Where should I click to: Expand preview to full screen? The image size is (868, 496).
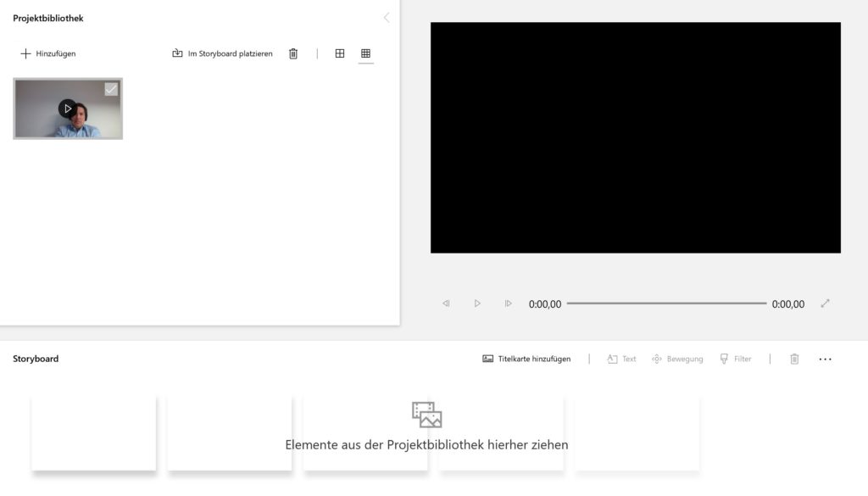coord(825,304)
